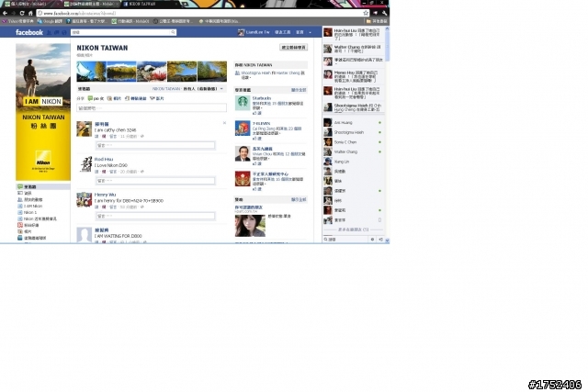Image resolution: width=588 pixels, height=392 pixels.
Task: Click comment box under Rod Hsu post
Action: tap(155, 181)
